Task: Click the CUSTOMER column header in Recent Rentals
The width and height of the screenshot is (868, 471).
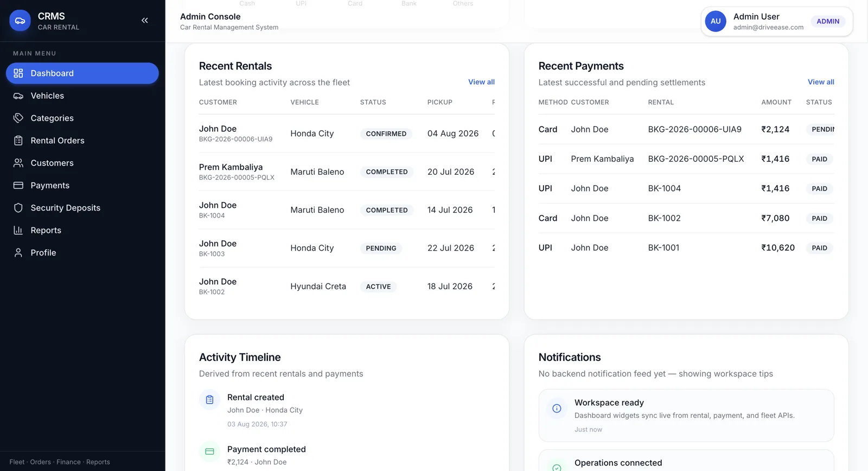Action: pos(218,102)
